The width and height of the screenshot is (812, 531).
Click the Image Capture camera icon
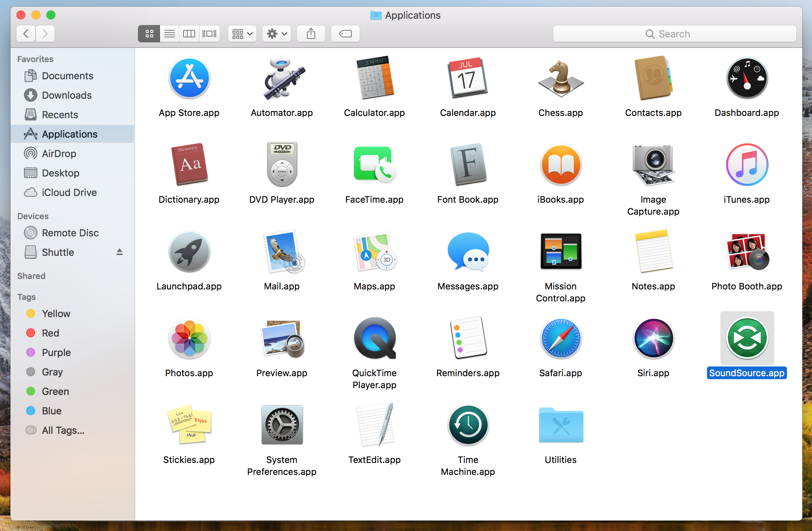coord(653,165)
